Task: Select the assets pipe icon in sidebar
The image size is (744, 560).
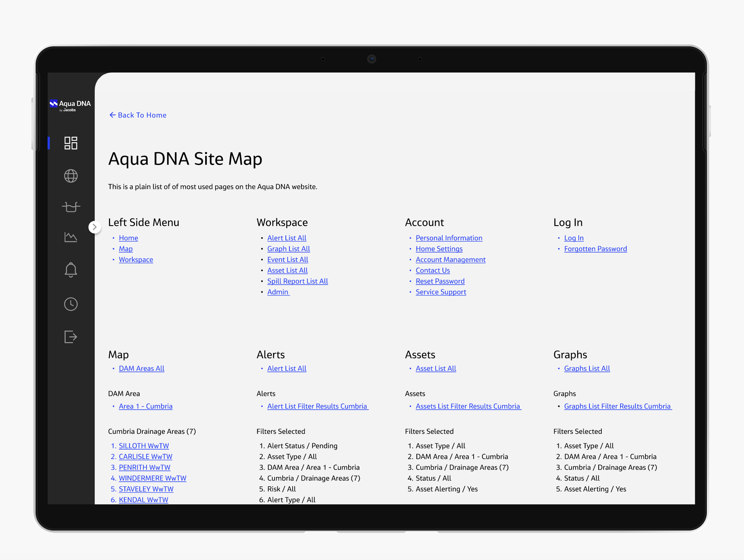Action: 71,207
